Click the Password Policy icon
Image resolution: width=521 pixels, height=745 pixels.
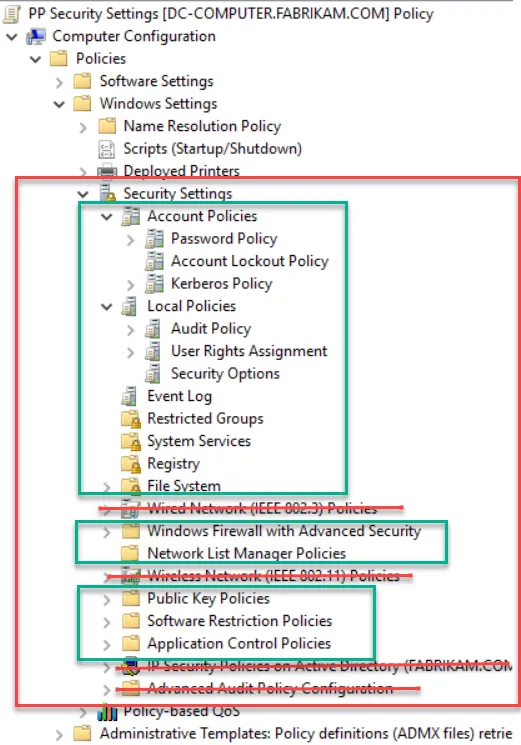154,239
